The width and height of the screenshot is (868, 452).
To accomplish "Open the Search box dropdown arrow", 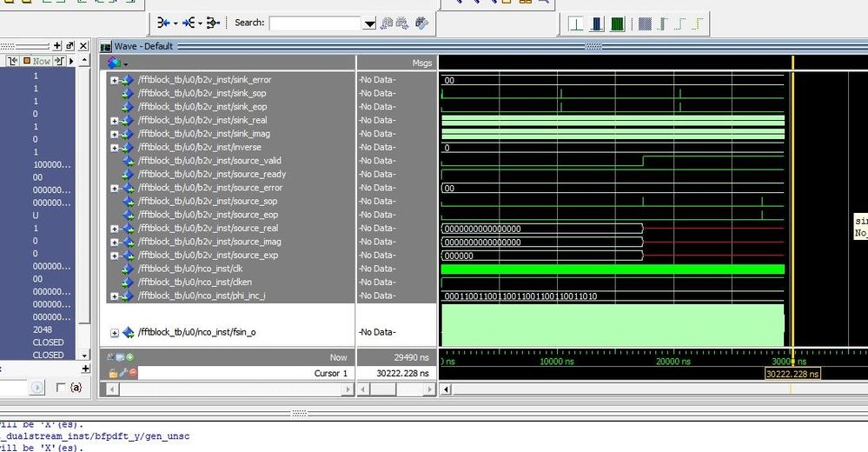I will [x=369, y=23].
